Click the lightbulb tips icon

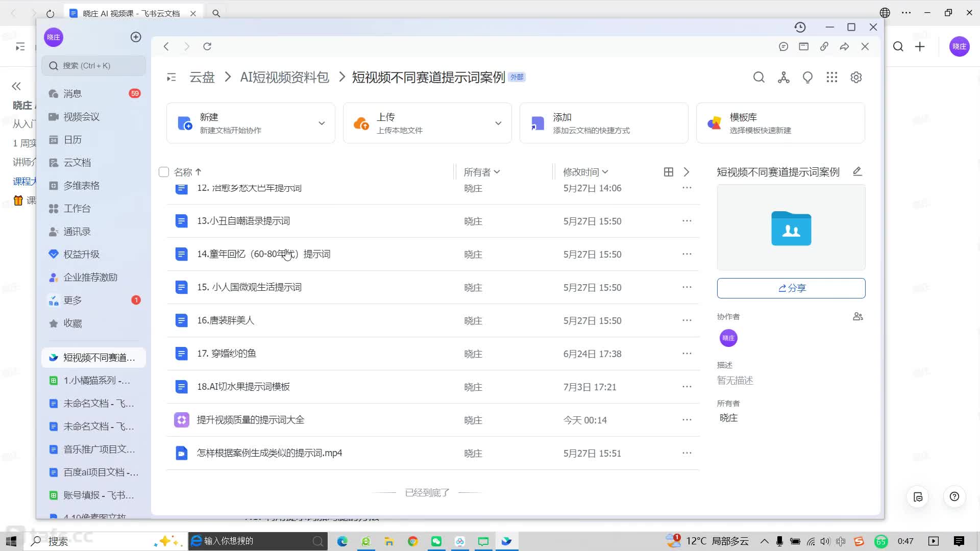(807, 78)
